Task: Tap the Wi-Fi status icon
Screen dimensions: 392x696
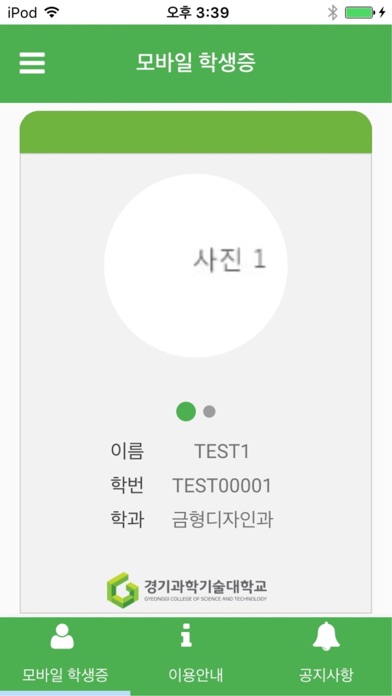Action: click(x=53, y=13)
